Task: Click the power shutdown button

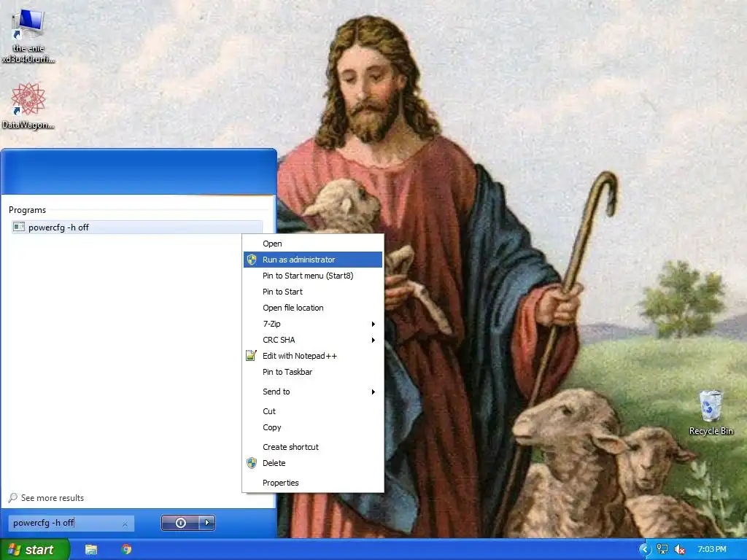Action: pos(181,522)
